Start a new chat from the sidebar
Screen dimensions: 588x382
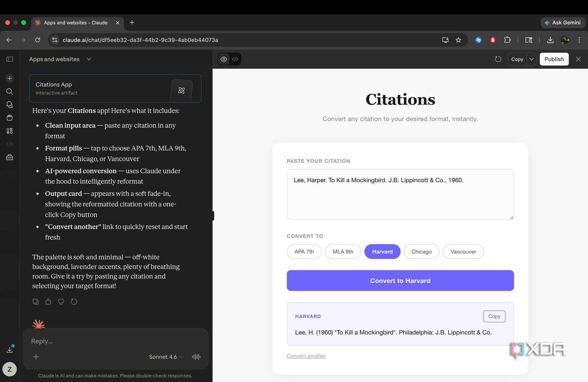click(9, 78)
